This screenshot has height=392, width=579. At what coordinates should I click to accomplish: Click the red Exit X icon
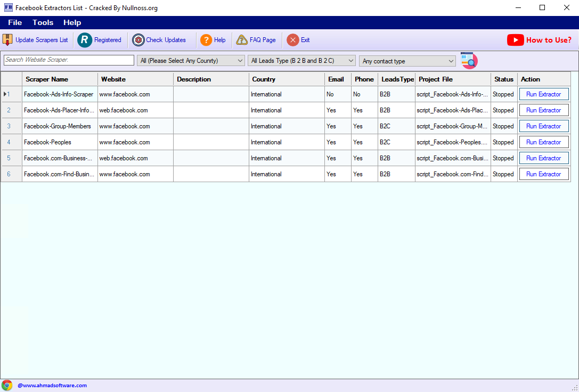click(293, 40)
